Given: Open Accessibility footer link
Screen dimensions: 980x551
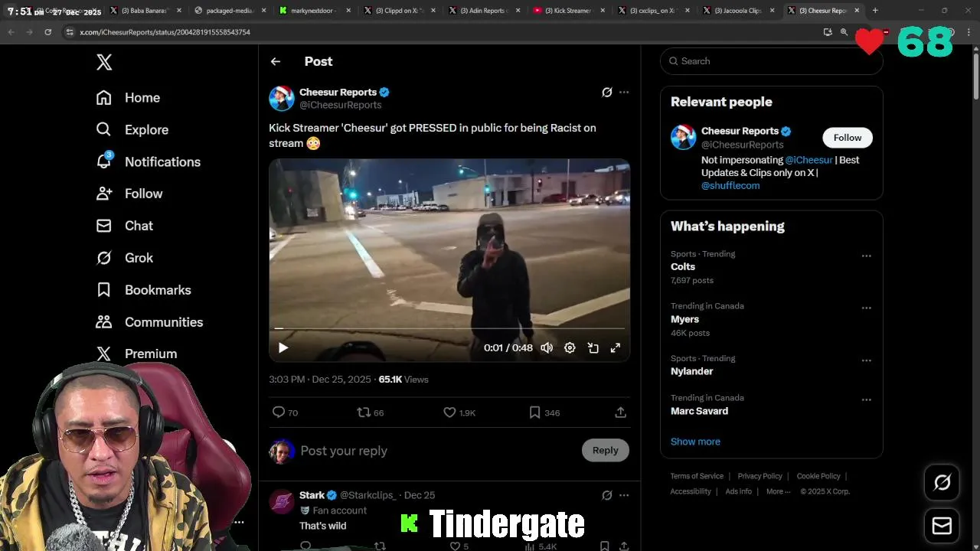Looking at the screenshot, I should [691, 491].
